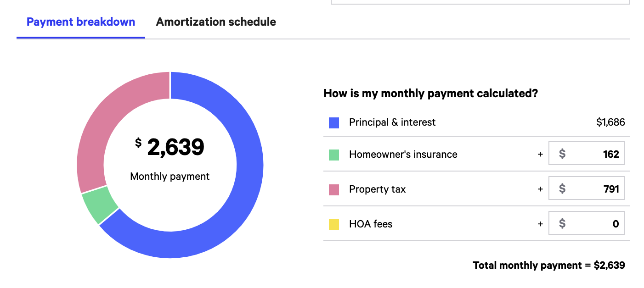Image resolution: width=644 pixels, height=288 pixels.
Task: Click the $1,686 principal and interest value
Action: pyautogui.click(x=610, y=122)
